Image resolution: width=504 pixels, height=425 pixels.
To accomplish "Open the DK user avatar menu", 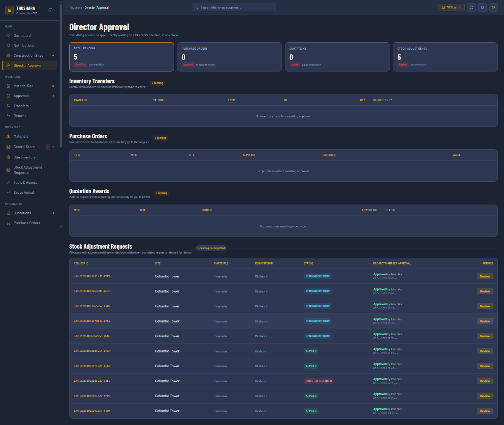I will click(493, 7).
